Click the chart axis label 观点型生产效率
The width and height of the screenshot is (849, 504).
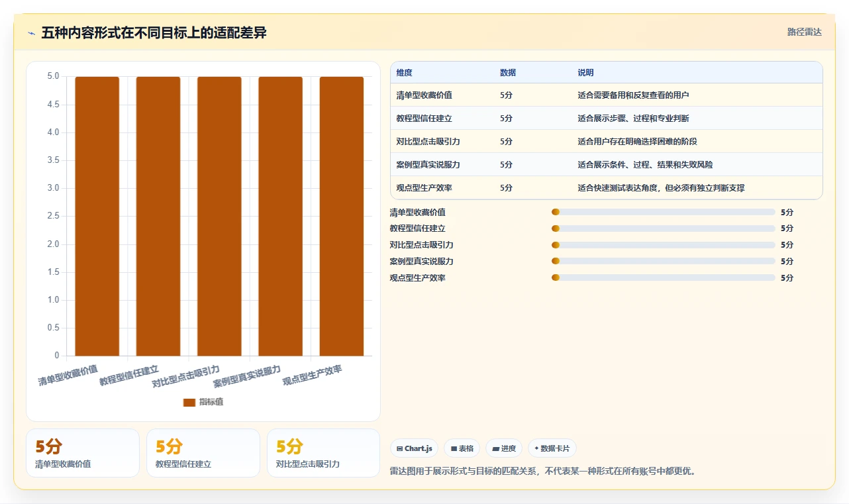point(312,375)
